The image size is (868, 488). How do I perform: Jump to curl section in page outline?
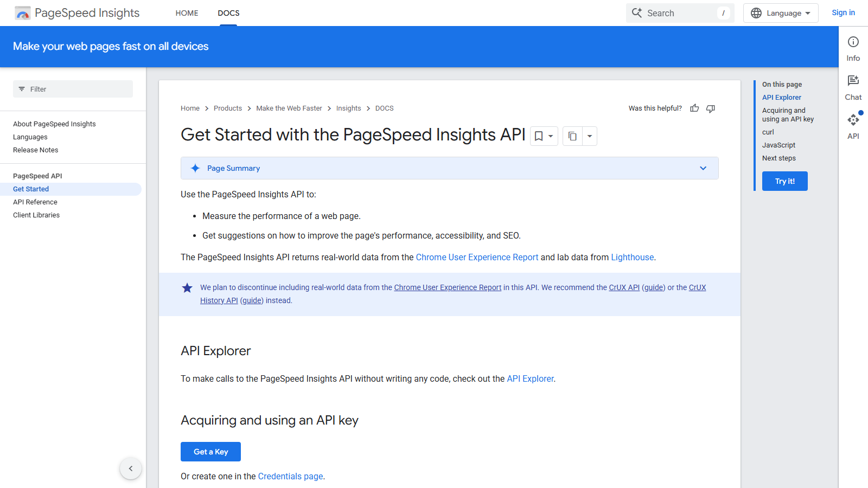tap(768, 132)
